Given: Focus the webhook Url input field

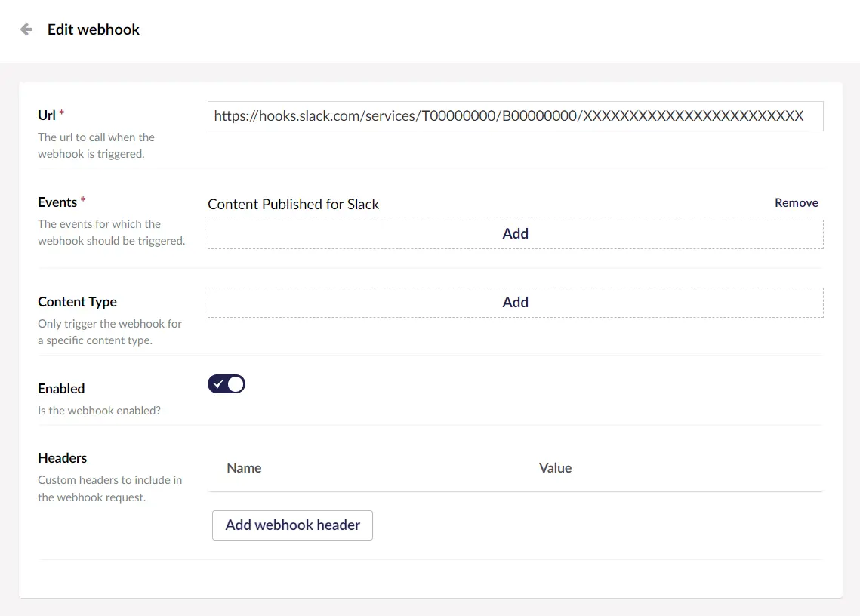Looking at the screenshot, I should pyautogui.click(x=515, y=116).
